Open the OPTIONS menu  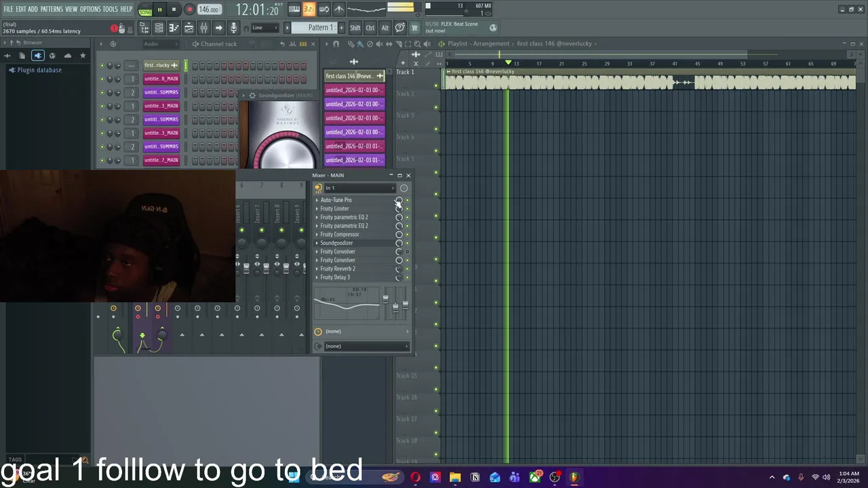pos(90,9)
